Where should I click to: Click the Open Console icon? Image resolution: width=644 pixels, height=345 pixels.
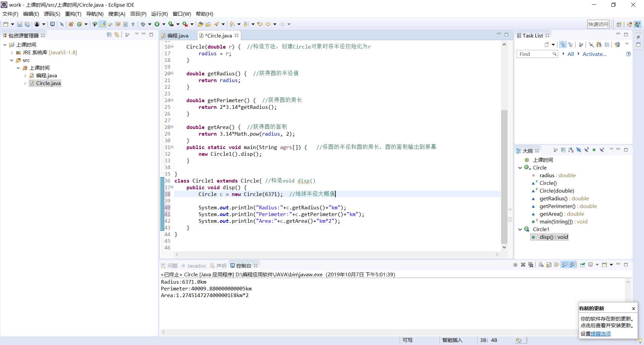coord(604,265)
